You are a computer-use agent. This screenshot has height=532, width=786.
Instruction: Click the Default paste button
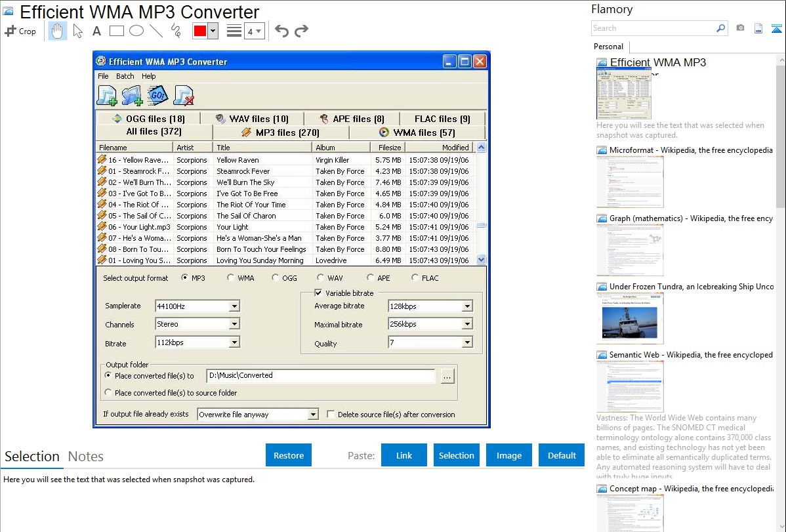pyautogui.click(x=562, y=455)
